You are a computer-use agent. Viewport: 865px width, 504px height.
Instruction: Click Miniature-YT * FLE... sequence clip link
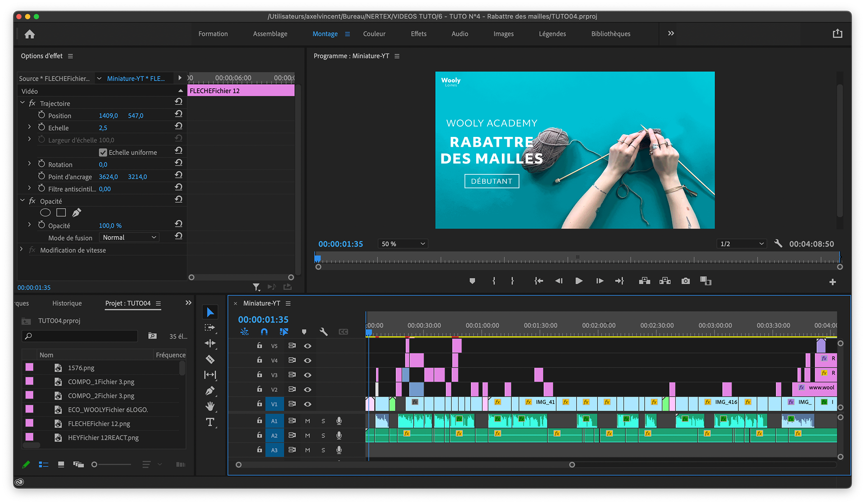pyautogui.click(x=136, y=78)
